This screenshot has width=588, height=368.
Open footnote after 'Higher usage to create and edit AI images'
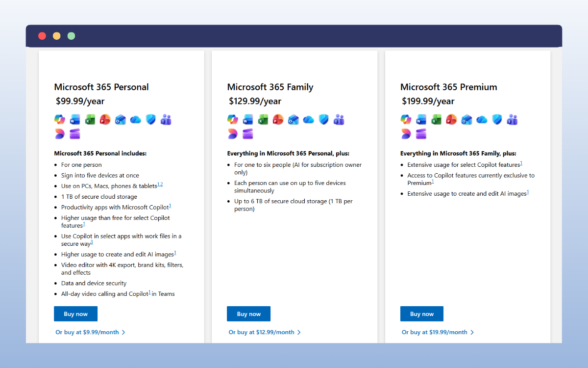tap(175, 253)
